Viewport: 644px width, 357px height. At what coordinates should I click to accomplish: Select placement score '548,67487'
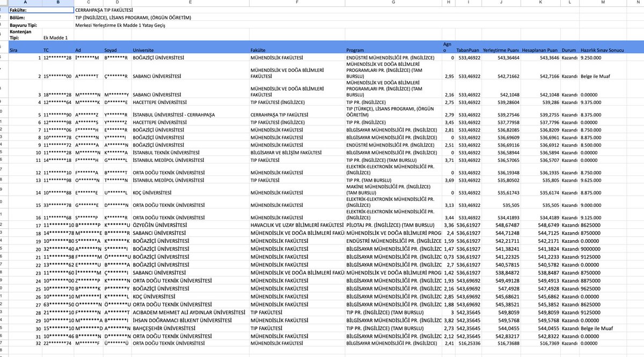(x=501, y=225)
